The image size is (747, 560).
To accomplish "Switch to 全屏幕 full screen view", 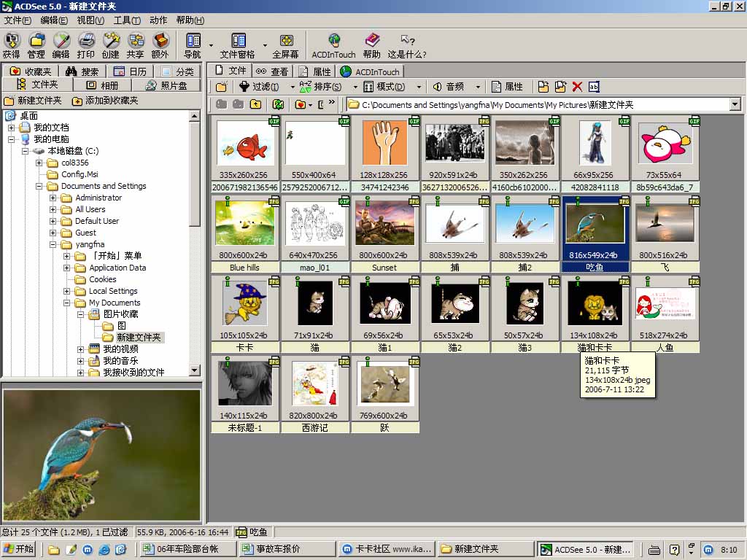I will coord(285,44).
